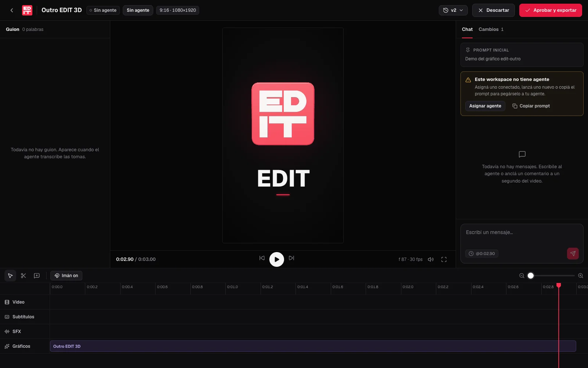Select the Outro EDIT 3D graphics clip
Screen dimensions: 588x368
coord(313,346)
